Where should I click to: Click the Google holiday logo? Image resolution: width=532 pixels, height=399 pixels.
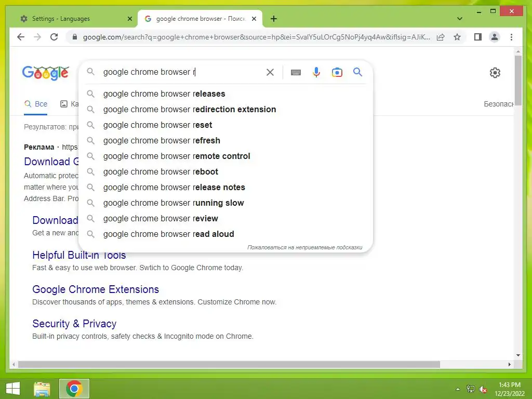(x=46, y=73)
